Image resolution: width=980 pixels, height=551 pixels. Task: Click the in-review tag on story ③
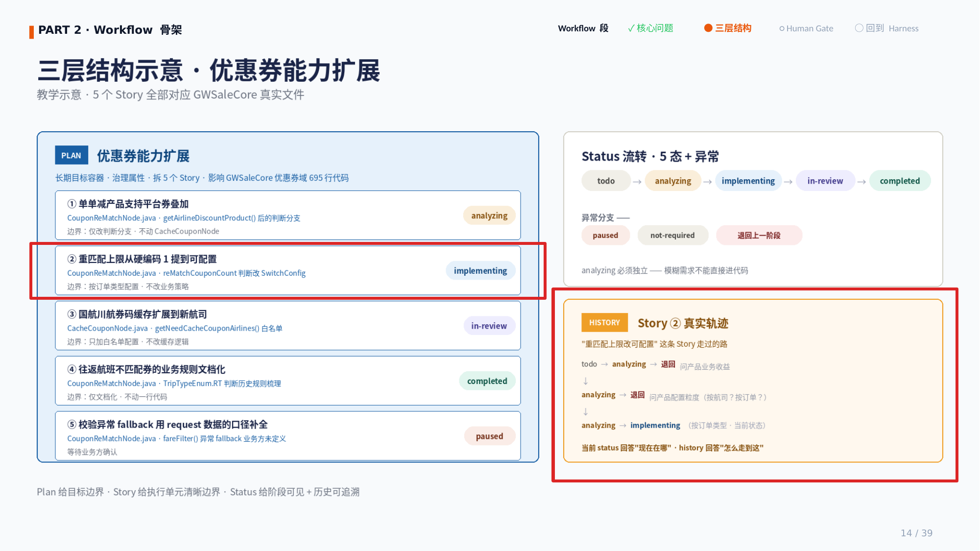(489, 326)
